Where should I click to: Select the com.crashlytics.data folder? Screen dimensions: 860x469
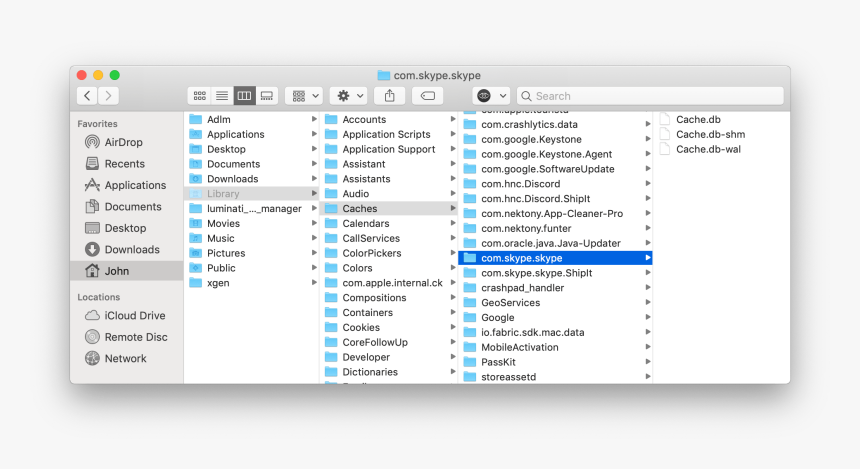pyautogui.click(x=556, y=125)
